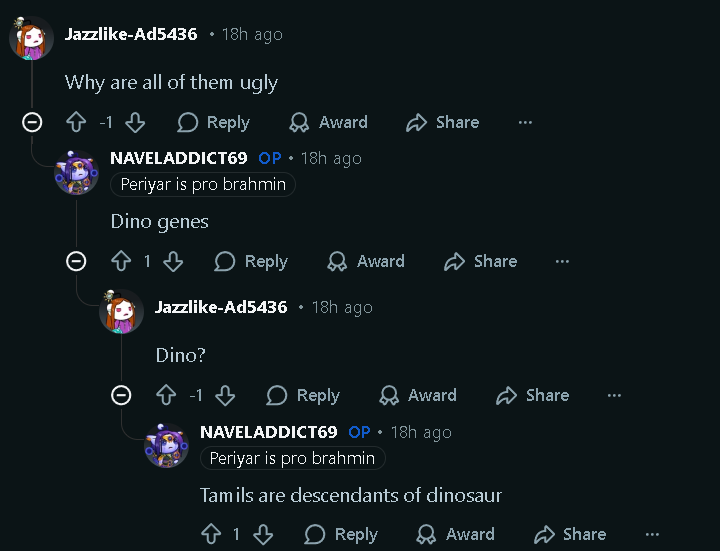Collapse the top-level Jazzlike-Ad5436 comment thread
The image size is (720, 551).
(x=32, y=122)
